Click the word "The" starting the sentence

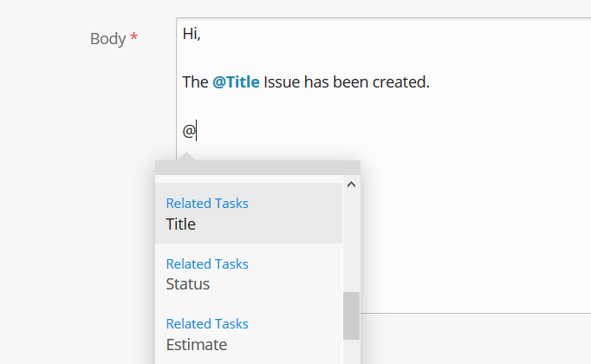[x=195, y=83]
